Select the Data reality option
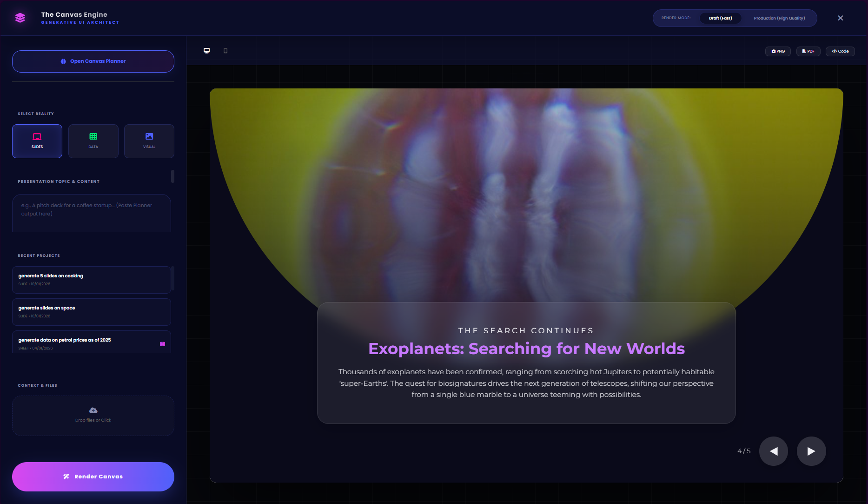Viewport: 868px width, 504px height. pos(93,141)
